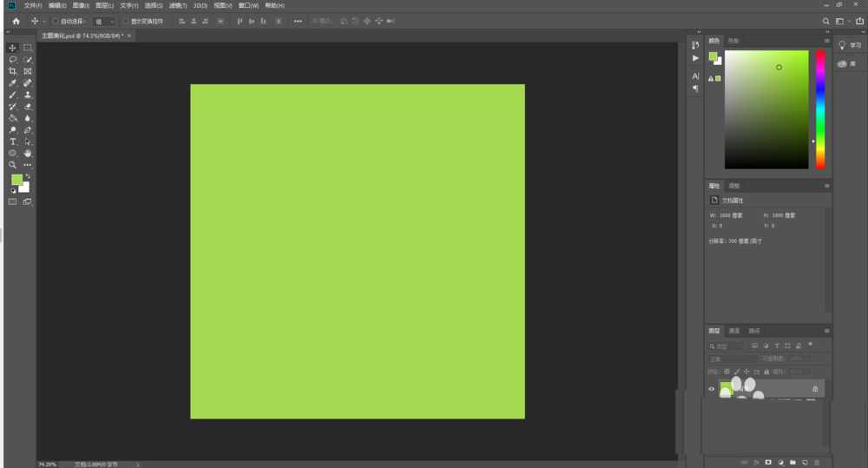Viewport: 868px width, 468px height.
Task: Open the 库 libraries panel button
Action: click(848, 64)
